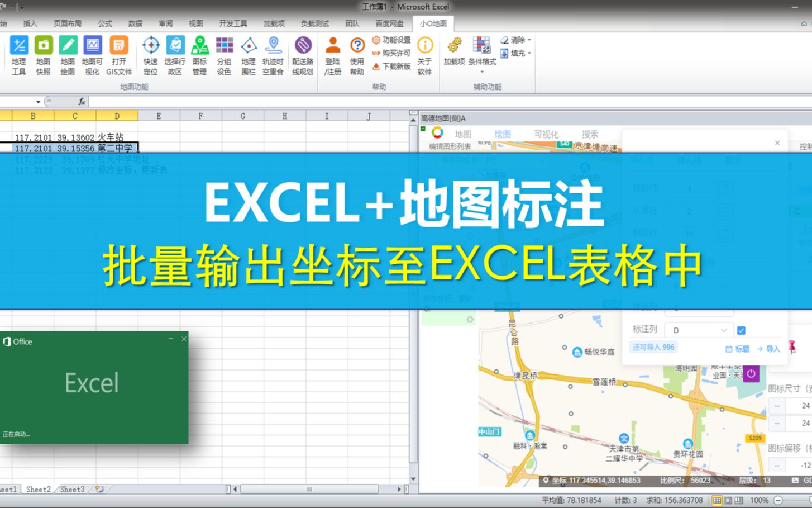Click the horizontal scrollbar right arrow

coord(399,489)
